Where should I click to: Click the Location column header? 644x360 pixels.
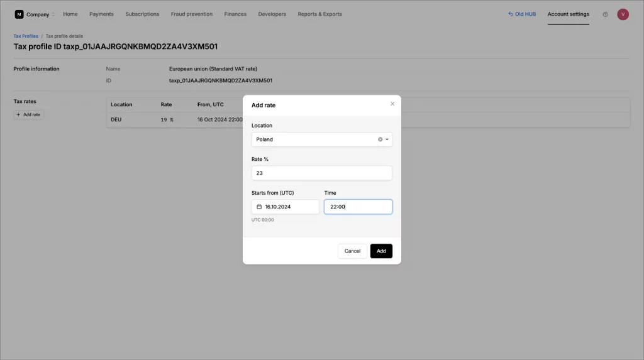tap(121, 105)
